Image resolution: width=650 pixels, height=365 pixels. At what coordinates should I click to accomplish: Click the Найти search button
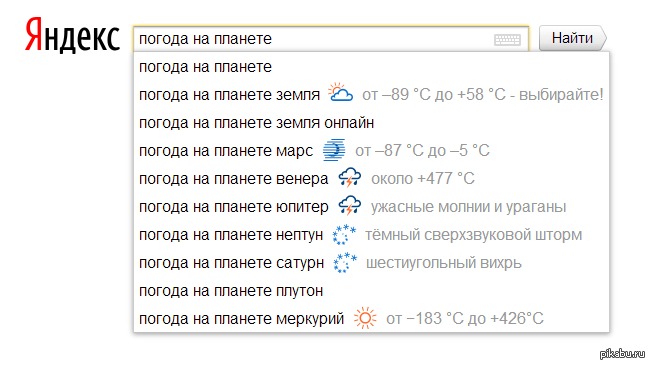[572, 38]
